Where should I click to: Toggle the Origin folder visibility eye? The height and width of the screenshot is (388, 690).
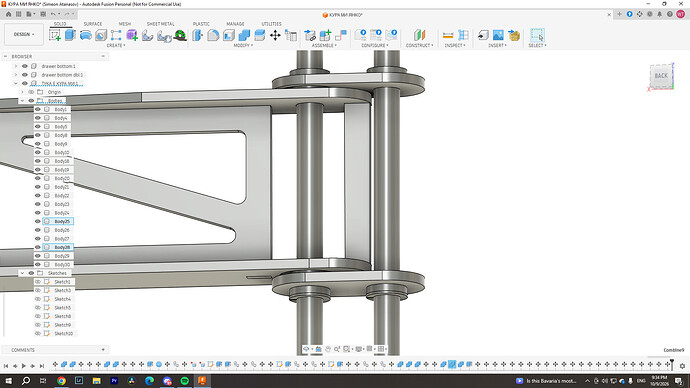31,92
